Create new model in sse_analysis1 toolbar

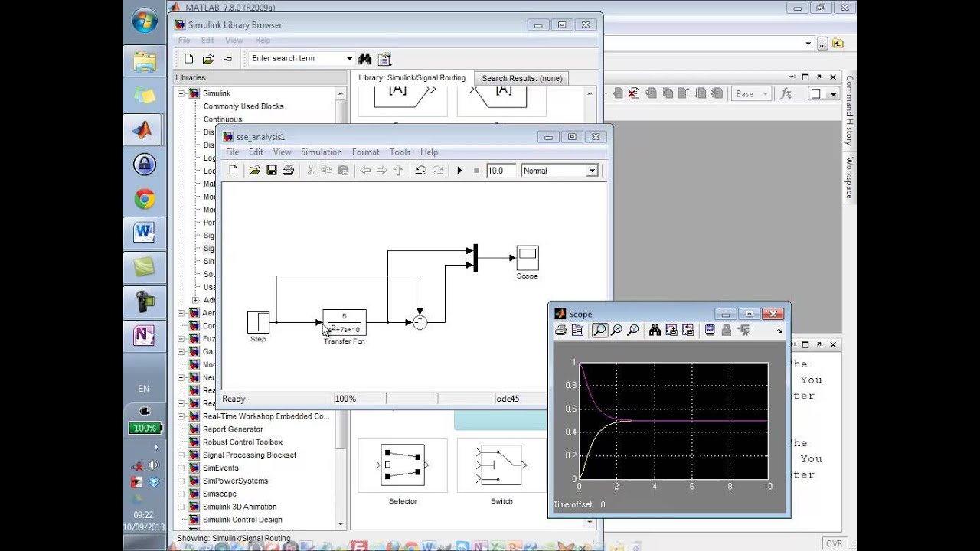pyautogui.click(x=234, y=171)
